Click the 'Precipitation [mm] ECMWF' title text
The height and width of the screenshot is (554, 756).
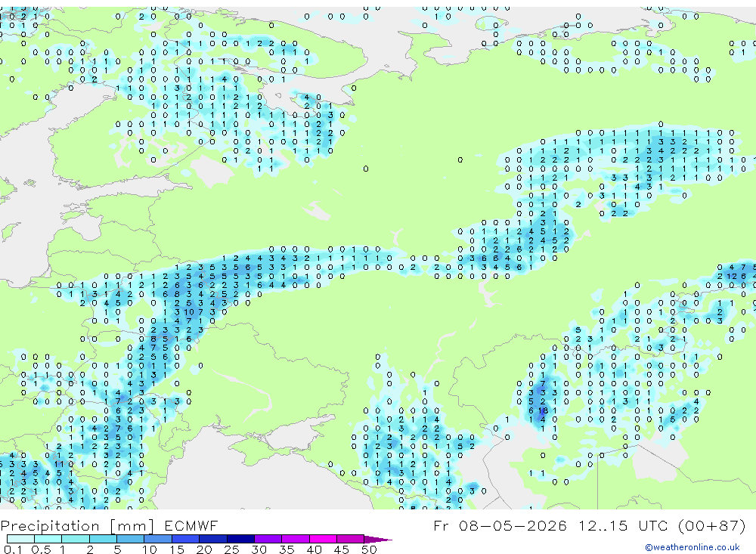click(110, 525)
